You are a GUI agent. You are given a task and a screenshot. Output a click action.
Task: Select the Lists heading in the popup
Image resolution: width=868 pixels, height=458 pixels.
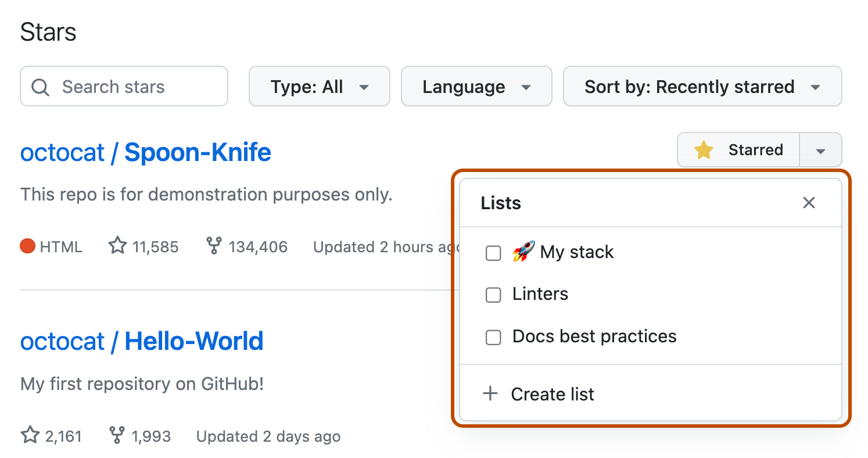500,203
